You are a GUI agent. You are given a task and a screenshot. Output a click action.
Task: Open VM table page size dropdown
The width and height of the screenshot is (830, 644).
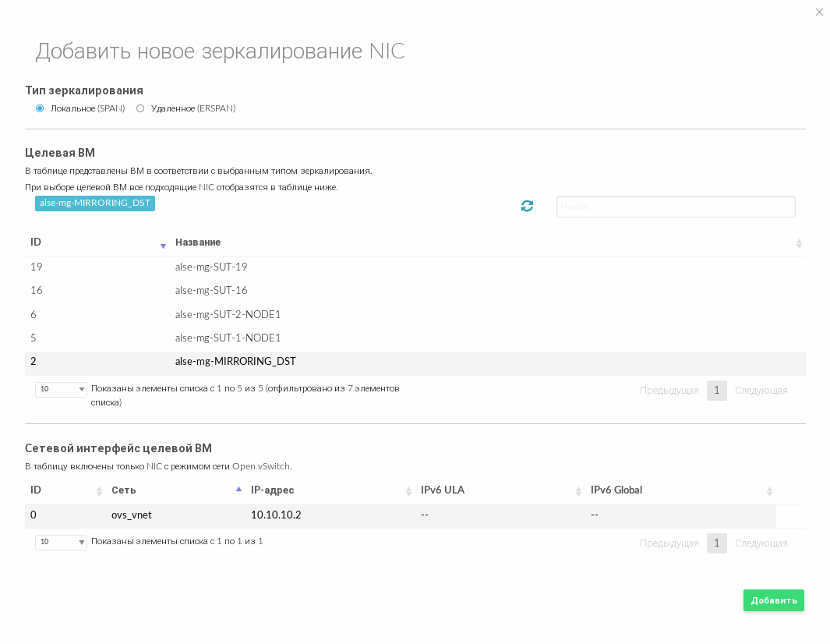click(61, 389)
